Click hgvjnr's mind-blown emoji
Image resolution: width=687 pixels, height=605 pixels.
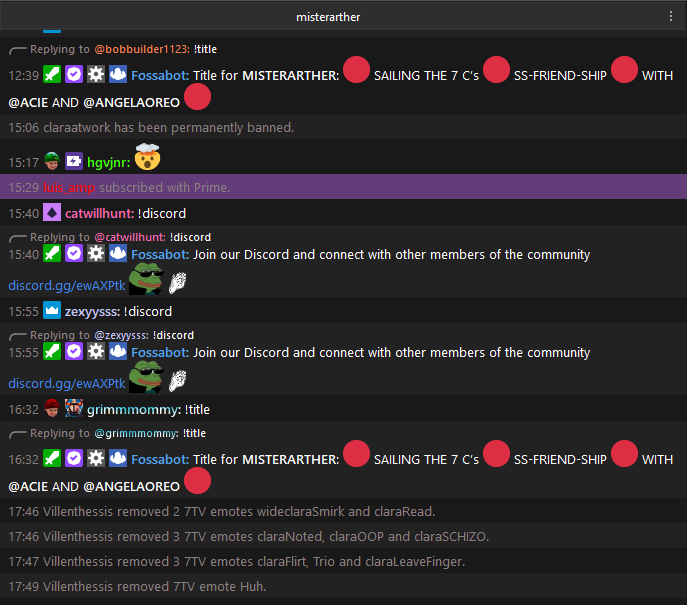tap(148, 157)
